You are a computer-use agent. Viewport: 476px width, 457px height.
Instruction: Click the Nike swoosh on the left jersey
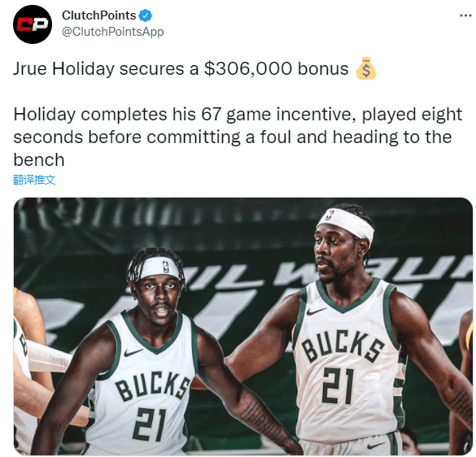pyautogui.click(x=133, y=353)
